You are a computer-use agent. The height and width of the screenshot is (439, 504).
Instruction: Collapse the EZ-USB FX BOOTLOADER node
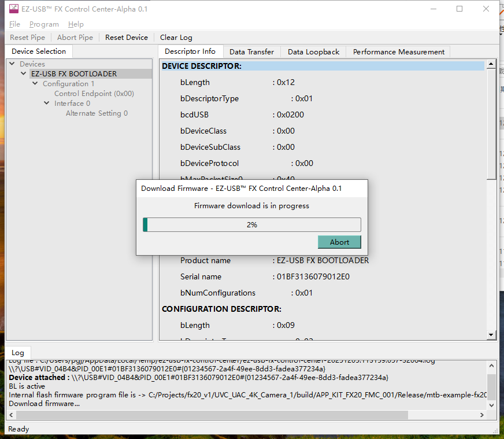[x=24, y=73]
